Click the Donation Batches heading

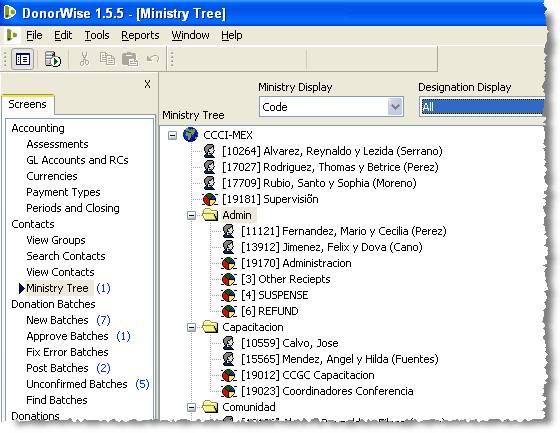click(53, 304)
